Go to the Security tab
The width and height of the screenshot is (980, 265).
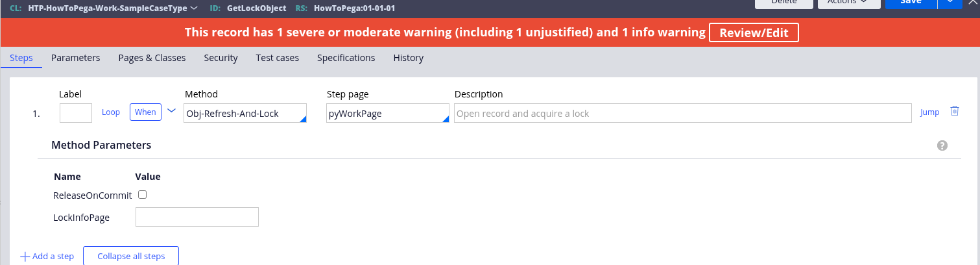(x=221, y=58)
